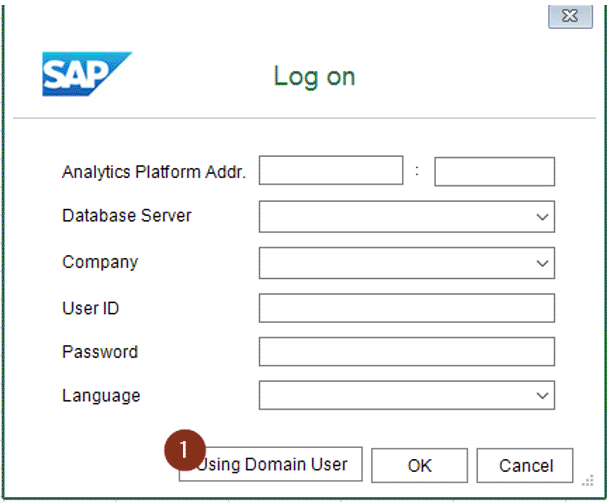Open the Company dropdown list
607x502 pixels.
coord(542,263)
